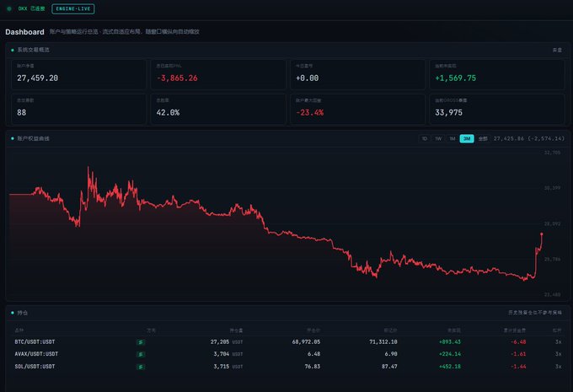The width and height of the screenshot is (573, 392).
Task: Click the PNL value -3,865.26
Action: 177,78
